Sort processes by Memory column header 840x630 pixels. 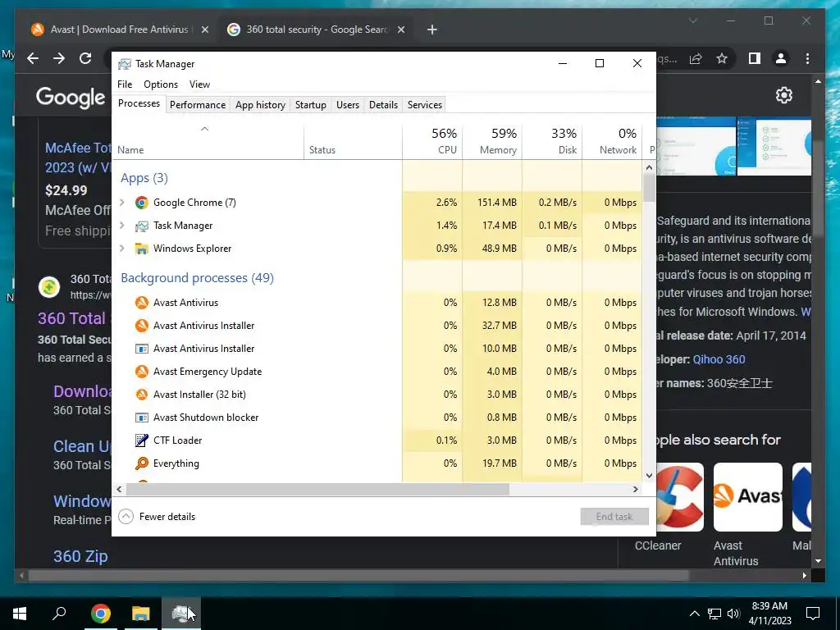coord(492,141)
